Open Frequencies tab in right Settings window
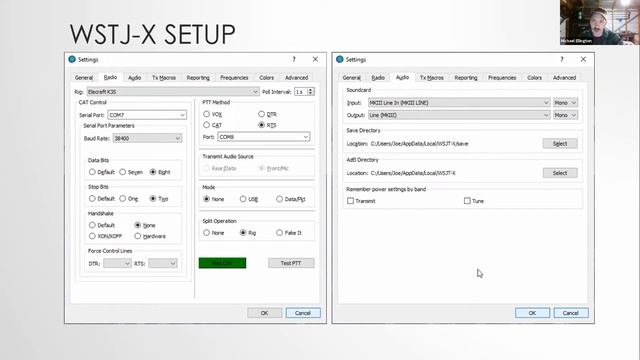 [x=502, y=78]
